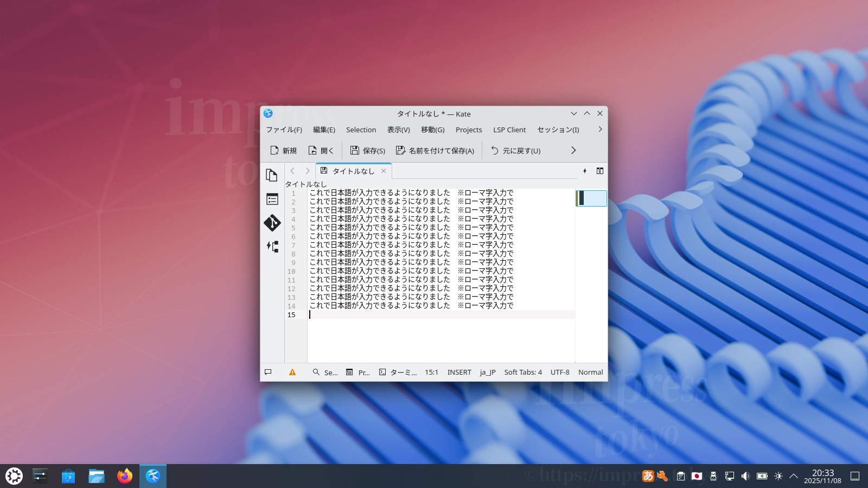Image resolution: width=868 pixels, height=488 pixels.
Task: Open removable devices (USB) tray icon
Action: coord(713,476)
